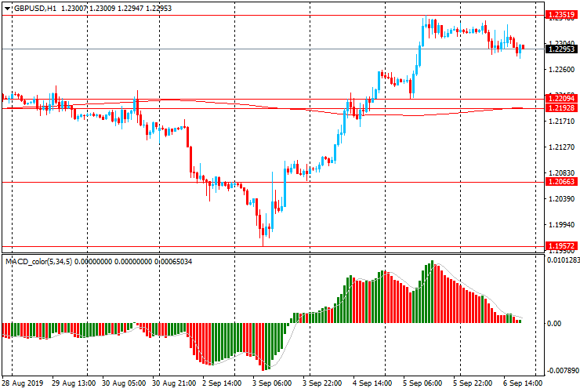The image size is (580, 392).
Task: Select the 1.20663 red level label
Action: pyautogui.click(x=561, y=182)
